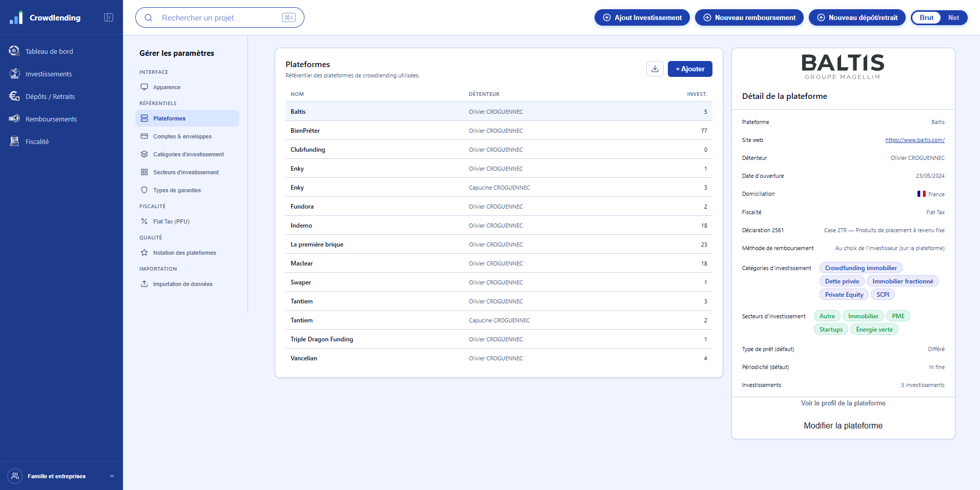The image size is (980, 490).
Task: Click the Remboursements sidebar icon
Action: coord(14,119)
